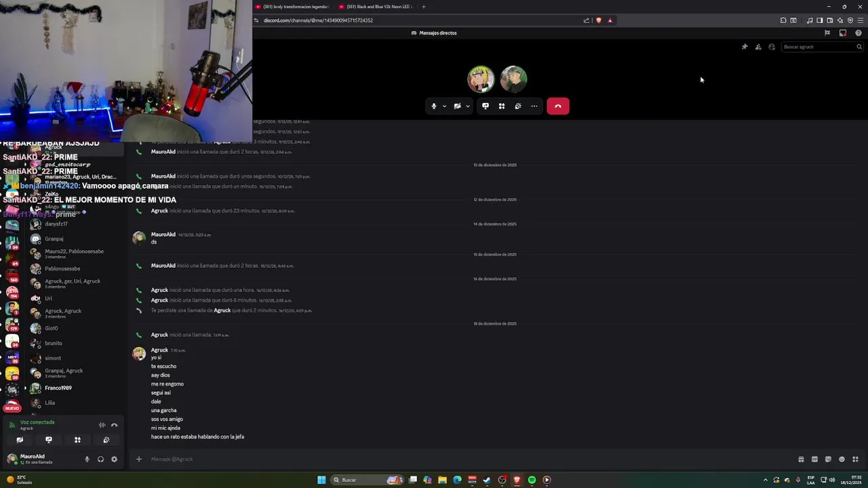Open browser extensions puzzle icon

point(783,20)
